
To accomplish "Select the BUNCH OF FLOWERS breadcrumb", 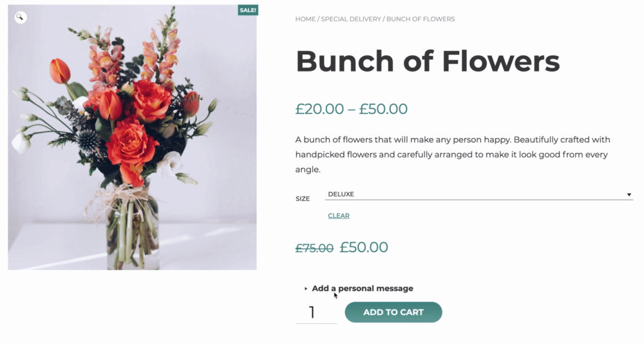I will [421, 19].
